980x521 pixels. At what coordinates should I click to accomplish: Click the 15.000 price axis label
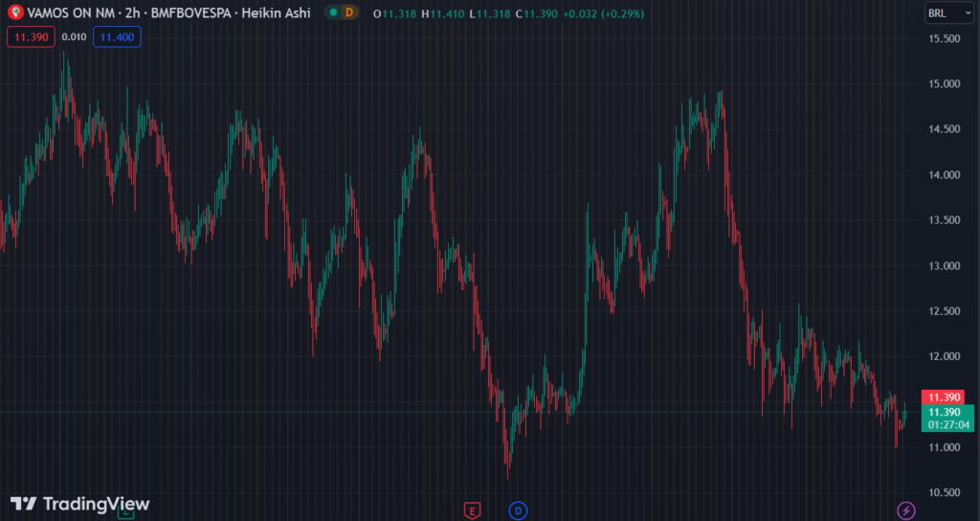(x=944, y=84)
